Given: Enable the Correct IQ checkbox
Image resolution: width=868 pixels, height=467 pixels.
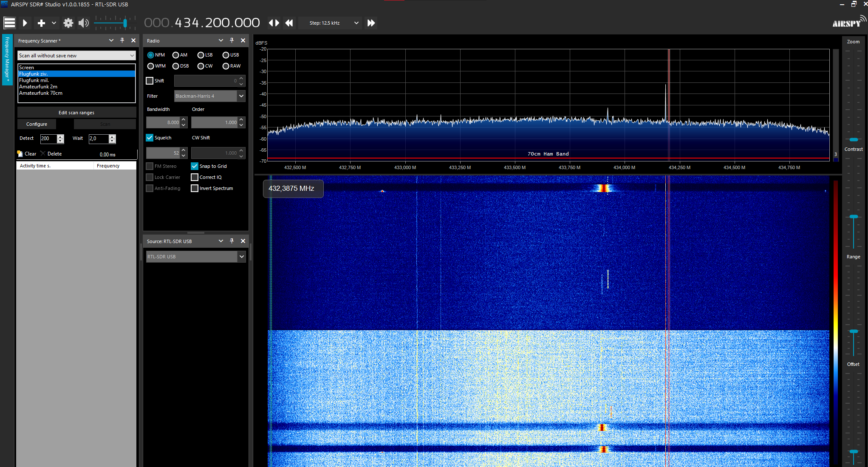Looking at the screenshot, I should pyautogui.click(x=195, y=177).
